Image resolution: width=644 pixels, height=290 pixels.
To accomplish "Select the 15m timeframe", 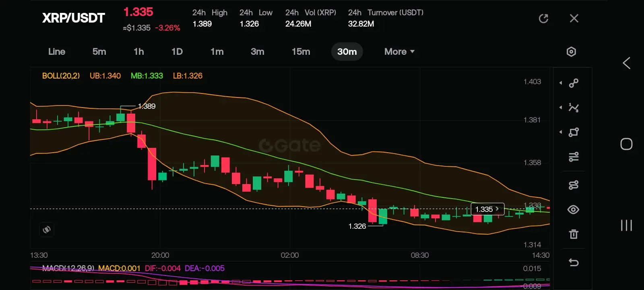I will pos(301,52).
